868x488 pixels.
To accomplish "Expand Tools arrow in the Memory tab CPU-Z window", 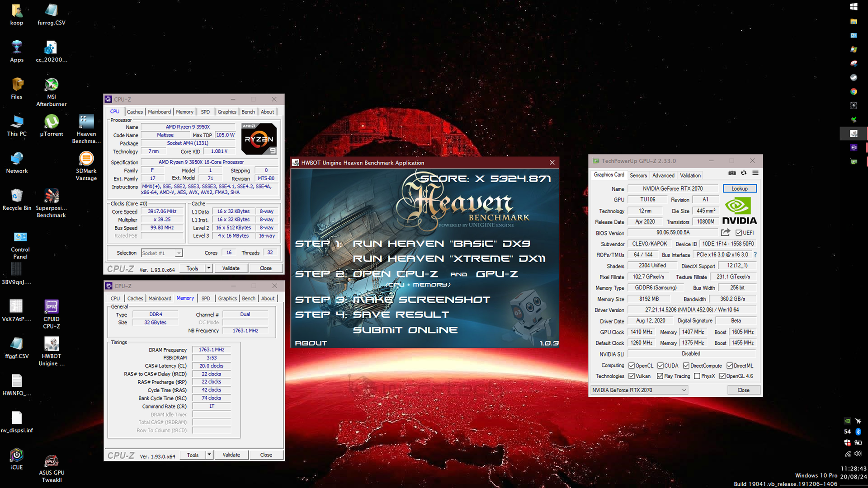I will (x=209, y=455).
